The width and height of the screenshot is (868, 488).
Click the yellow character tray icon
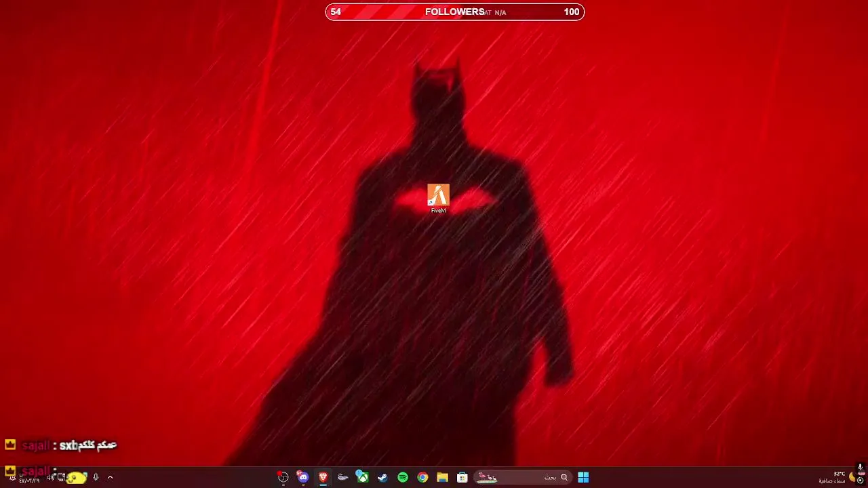pyautogui.click(x=76, y=477)
